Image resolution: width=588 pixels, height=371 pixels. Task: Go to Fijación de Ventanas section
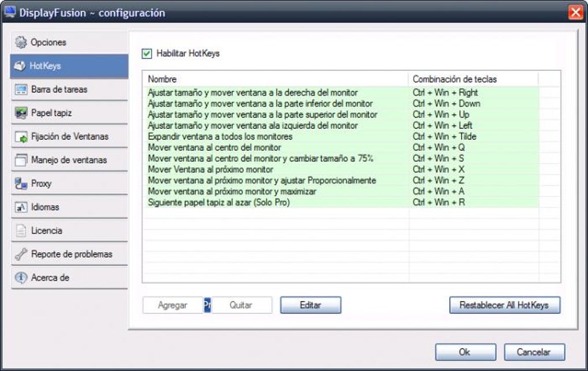[x=70, y=136]
